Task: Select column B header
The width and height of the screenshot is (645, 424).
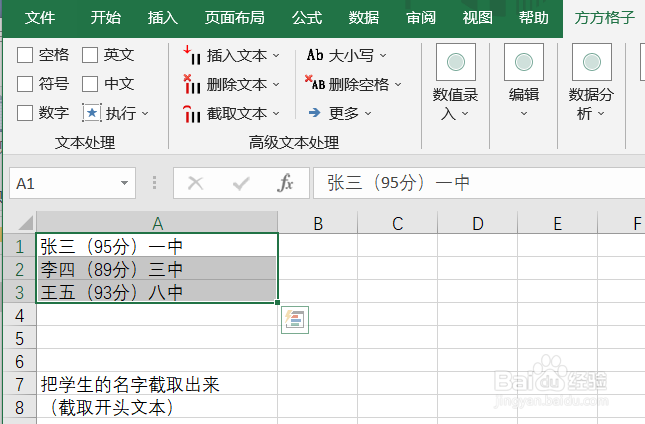Action: point(318,223)
